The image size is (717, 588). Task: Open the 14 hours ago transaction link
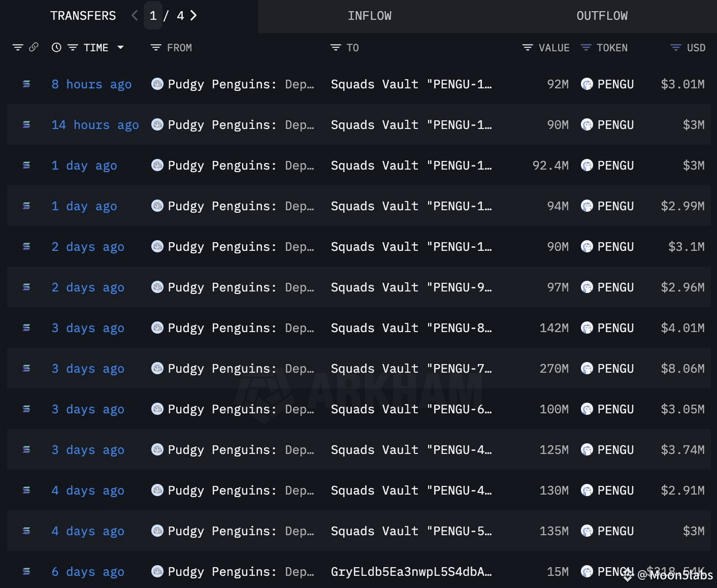click(x=95, y=125)
